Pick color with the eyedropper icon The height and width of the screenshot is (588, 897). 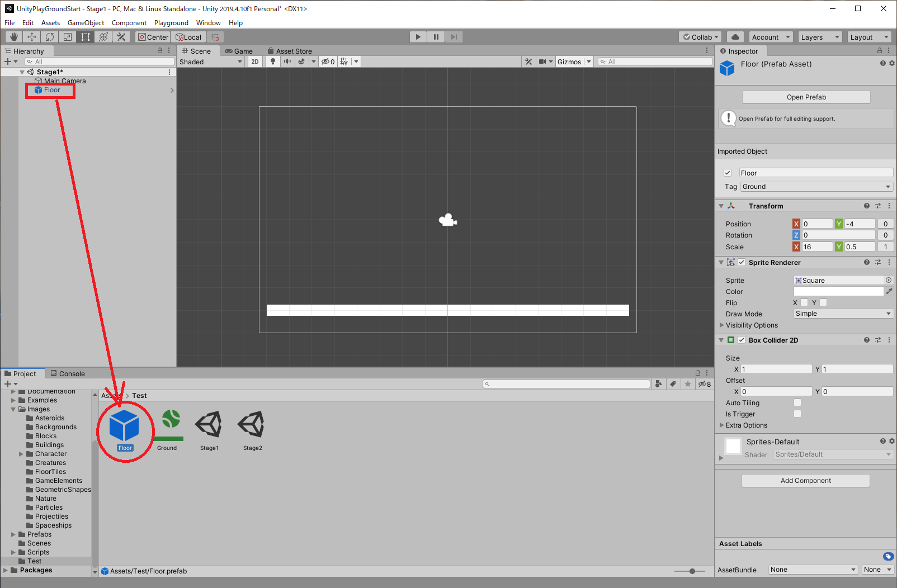[889, 291]
